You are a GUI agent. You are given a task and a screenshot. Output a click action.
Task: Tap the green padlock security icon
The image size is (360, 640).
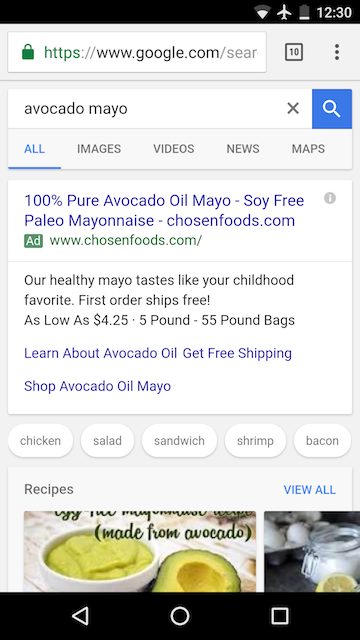coord(28,52)
